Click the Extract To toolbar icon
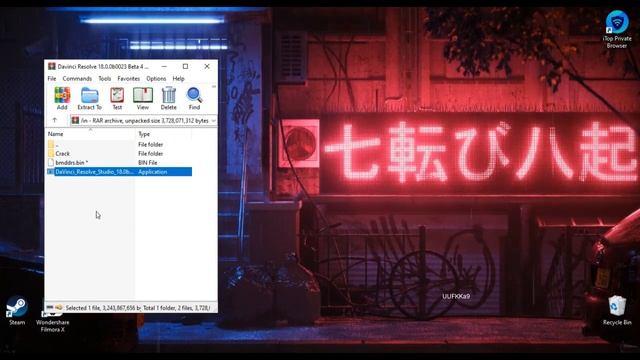The width and height of the screenshot is (640, 360). [x=89, y=98]
